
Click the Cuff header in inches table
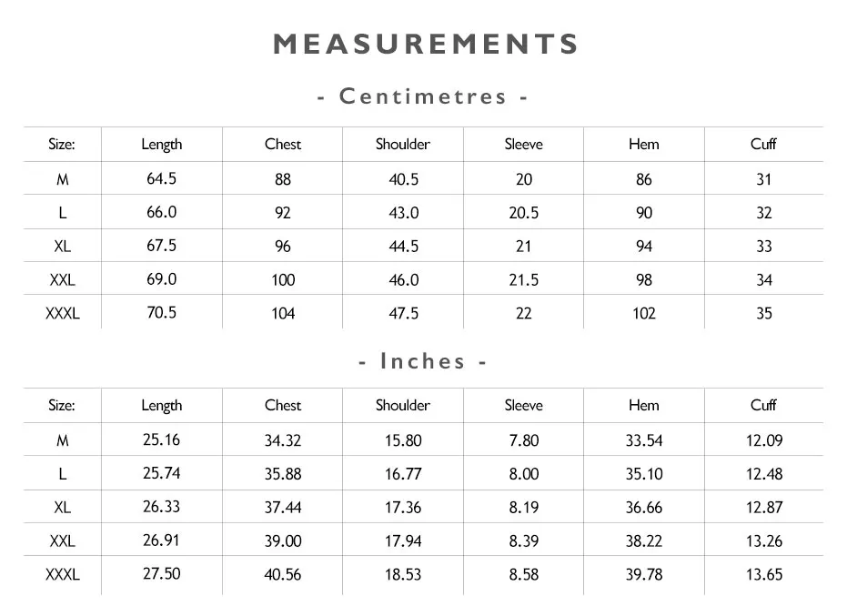click(763, 405)
